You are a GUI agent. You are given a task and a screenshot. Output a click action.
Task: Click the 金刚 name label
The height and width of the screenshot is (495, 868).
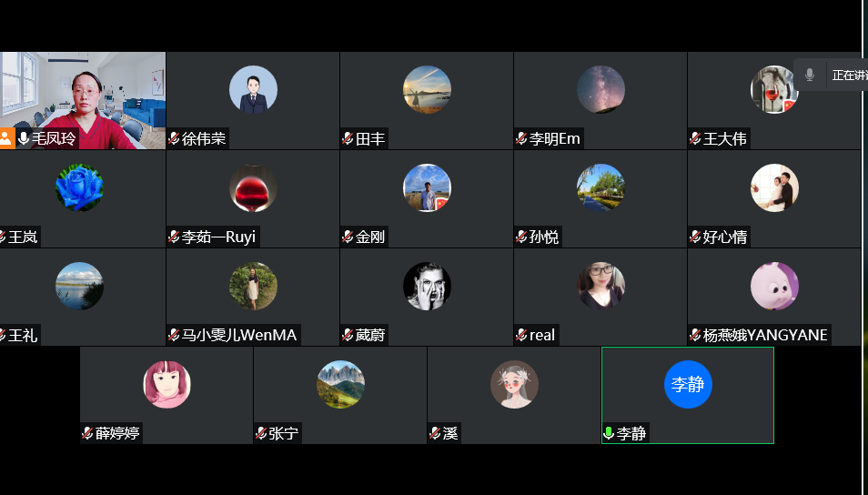point(370,237)
